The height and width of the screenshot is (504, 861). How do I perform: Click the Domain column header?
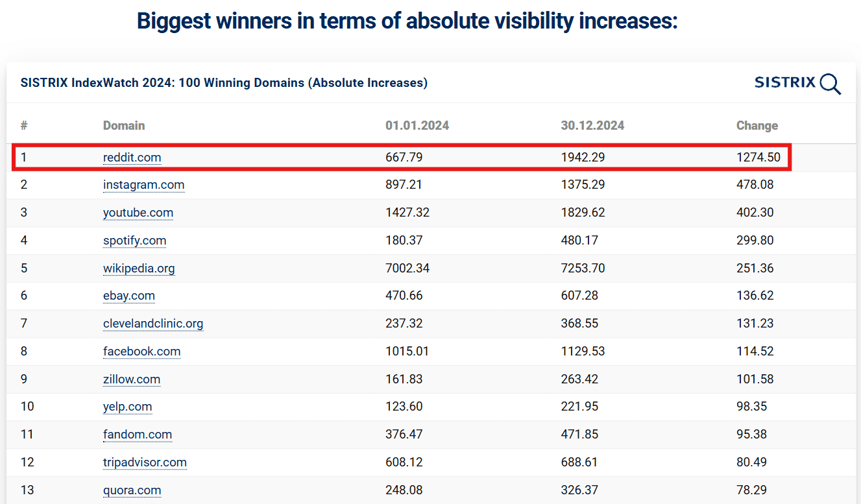tap(124, 126)
